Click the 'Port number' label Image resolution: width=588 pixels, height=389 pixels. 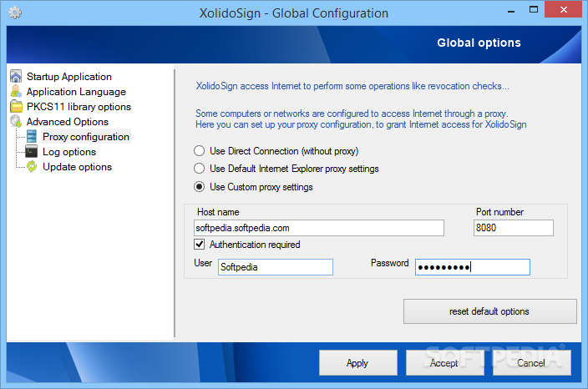click(x=499, y=212)
